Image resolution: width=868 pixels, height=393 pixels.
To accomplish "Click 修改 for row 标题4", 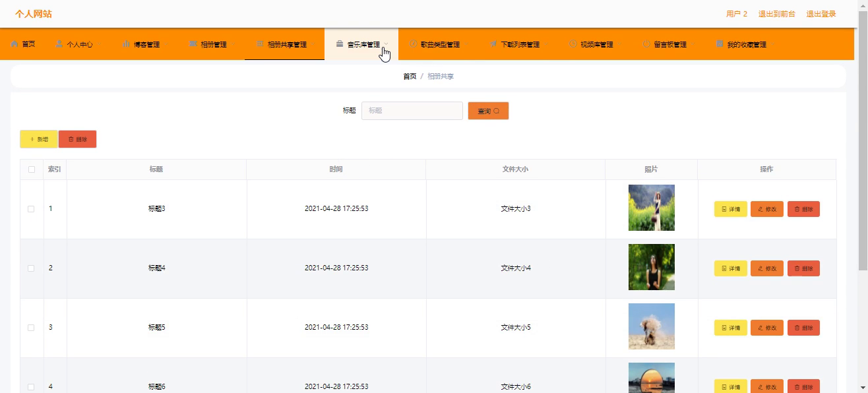I will pyautogui.click(x=767, y=268).
